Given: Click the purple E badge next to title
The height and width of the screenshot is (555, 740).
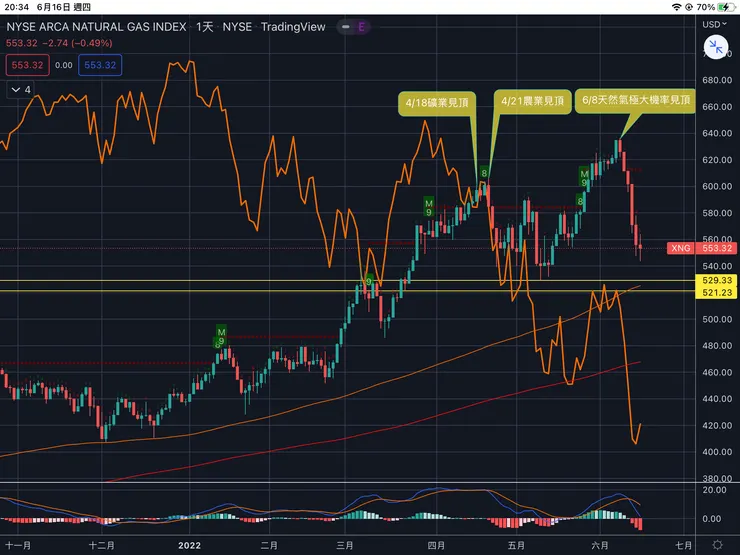Looking at the screenshot, I should [362, 27].
